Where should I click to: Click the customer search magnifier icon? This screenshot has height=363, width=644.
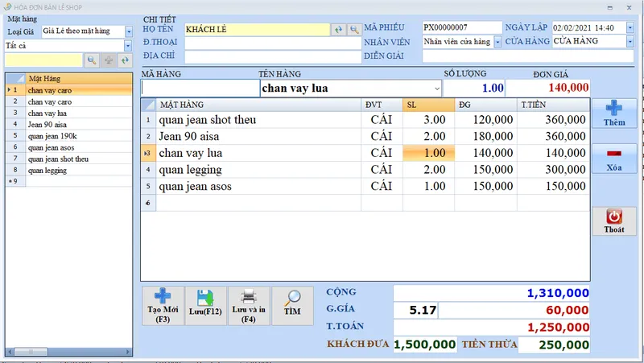click(x=353, y=30)
